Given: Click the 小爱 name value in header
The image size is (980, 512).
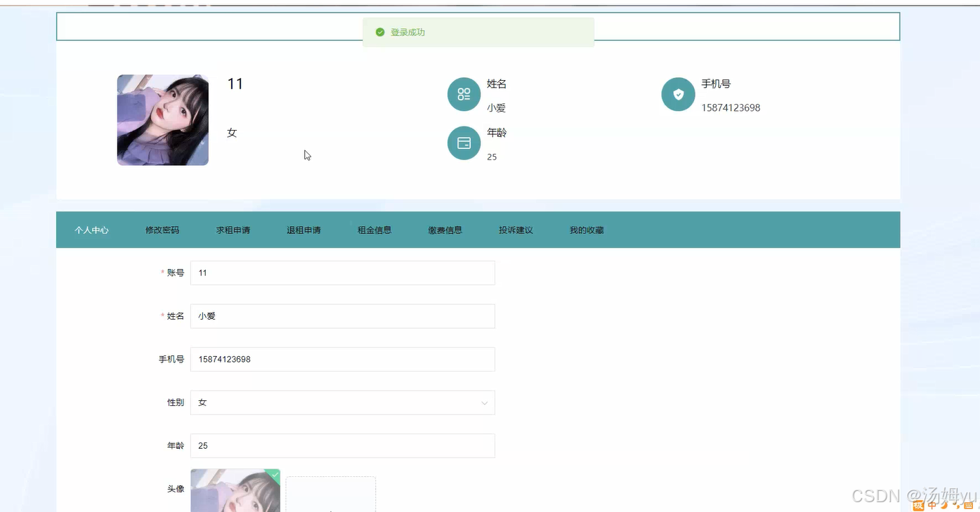Looking at the screenshot, I should click(496, 108).
